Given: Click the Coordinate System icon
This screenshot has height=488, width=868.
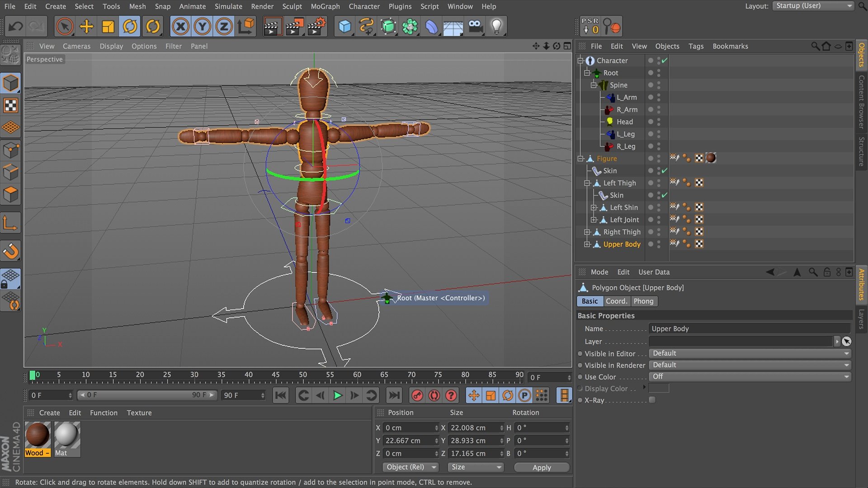Looking at the screenshot, I should 246,27.
